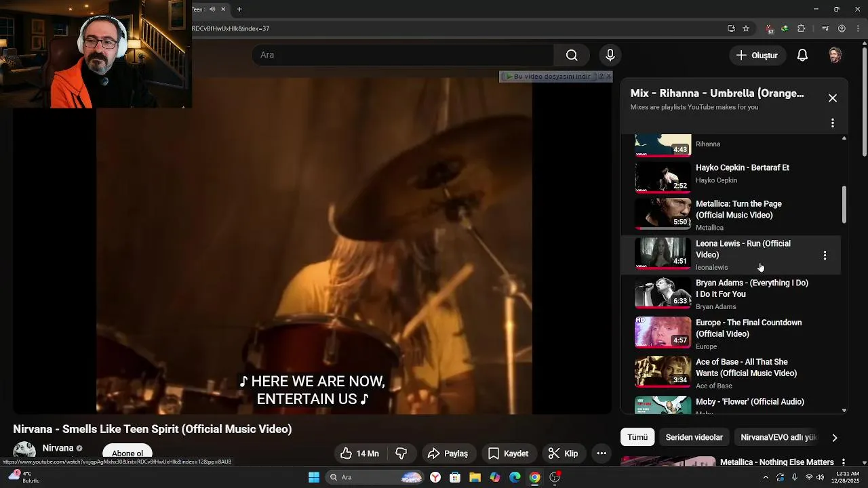Open Microsoft Edge from taskbar
This screenshot has width=868, height=488.
point(515,477)
